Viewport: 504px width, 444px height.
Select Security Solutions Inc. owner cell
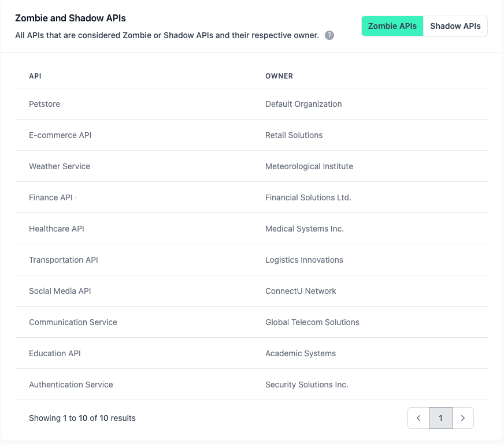[x=306, y=385]
